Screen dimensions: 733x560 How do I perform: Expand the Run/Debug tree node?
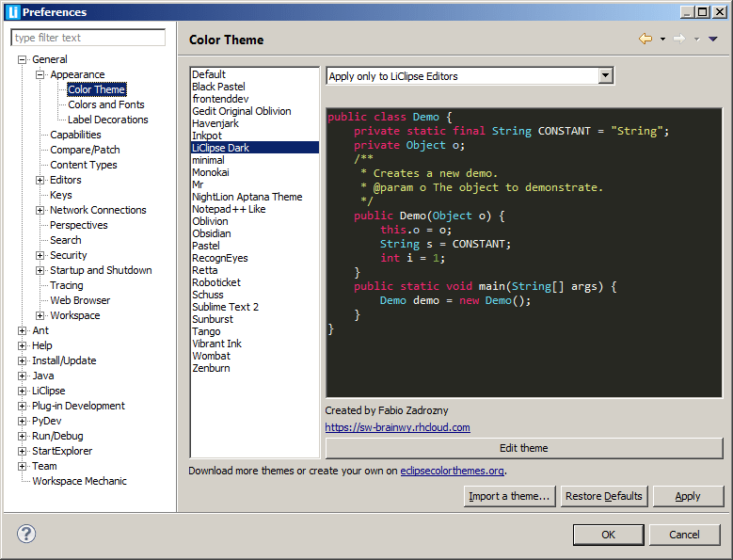coord(22,436)
